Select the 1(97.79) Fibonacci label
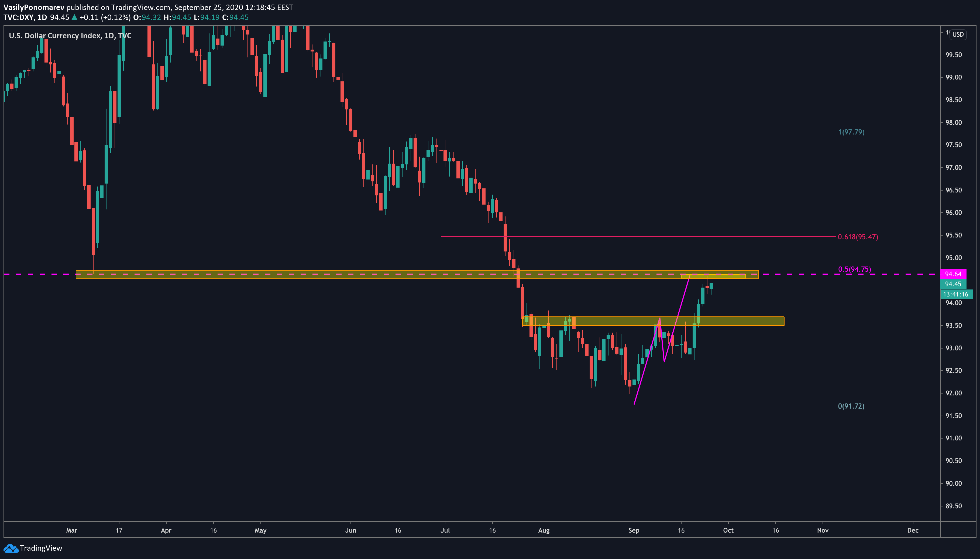 point(851,132)
